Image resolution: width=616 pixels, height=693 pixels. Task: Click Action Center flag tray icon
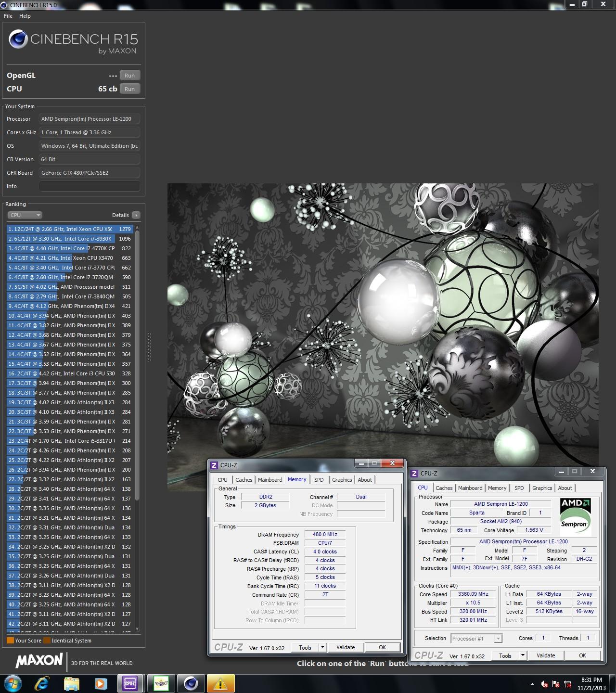556,684
